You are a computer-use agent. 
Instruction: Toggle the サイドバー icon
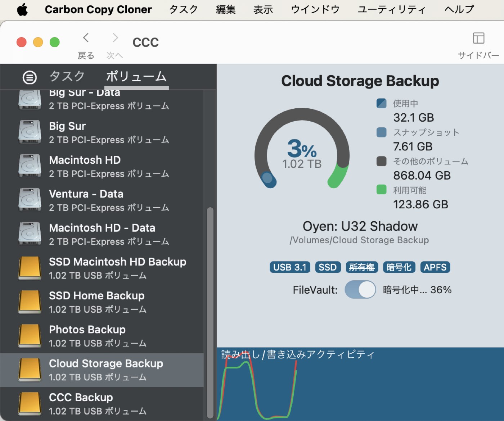coord(478,38)
